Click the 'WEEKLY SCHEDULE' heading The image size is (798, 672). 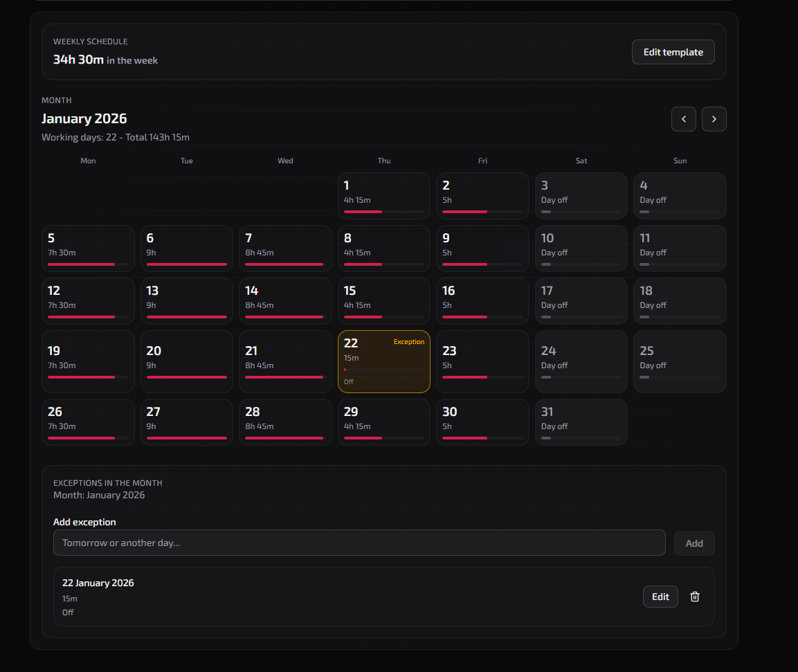coord(91,42)
